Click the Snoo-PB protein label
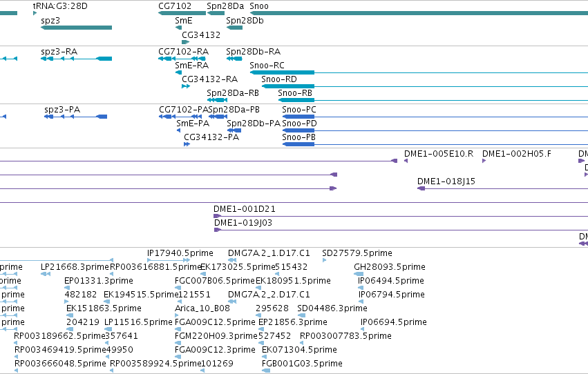Viewport: 588px width, 374px height. (299, 137)
